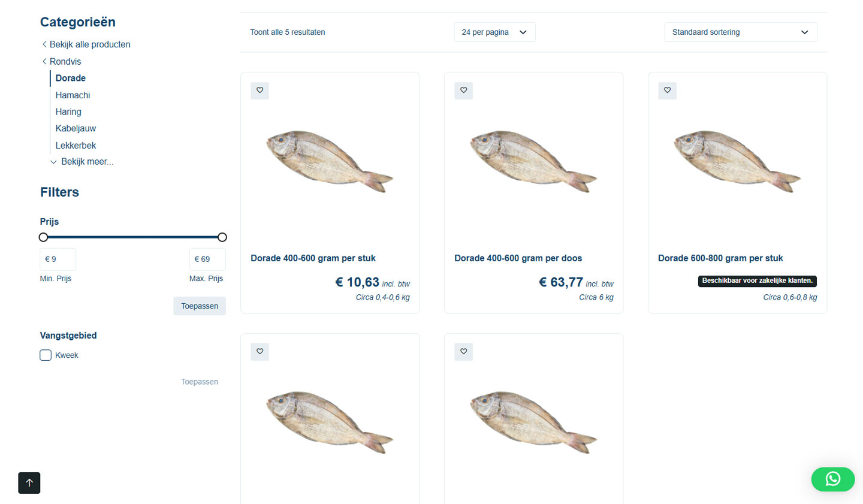This screenshot has width=863, height=504.
Task: Select the Hamachi category
Action: point(73,95)
